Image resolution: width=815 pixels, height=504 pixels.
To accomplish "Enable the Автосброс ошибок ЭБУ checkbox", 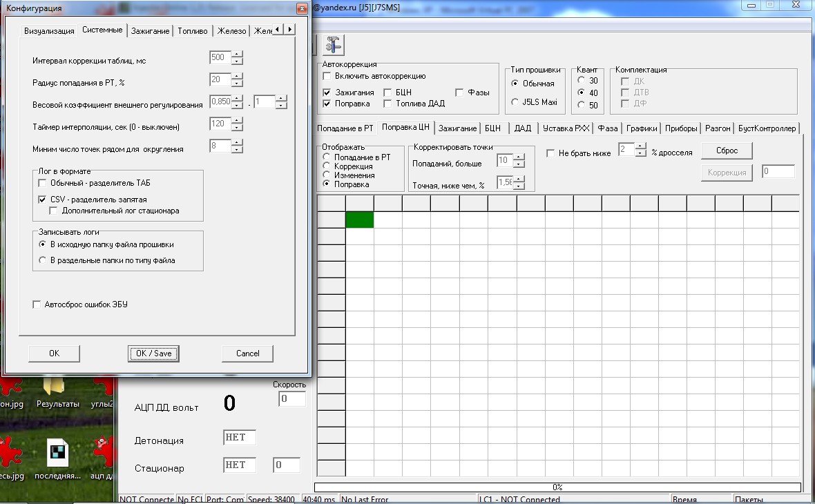I will 37,304.
